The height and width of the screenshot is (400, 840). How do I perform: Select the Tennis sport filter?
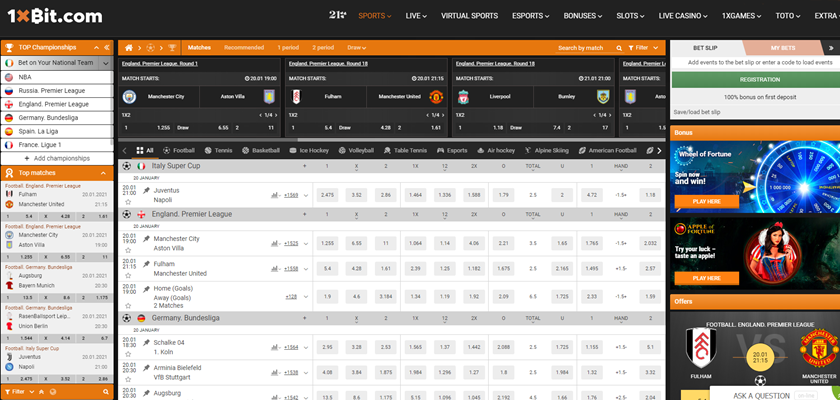(x=219, y=150)
